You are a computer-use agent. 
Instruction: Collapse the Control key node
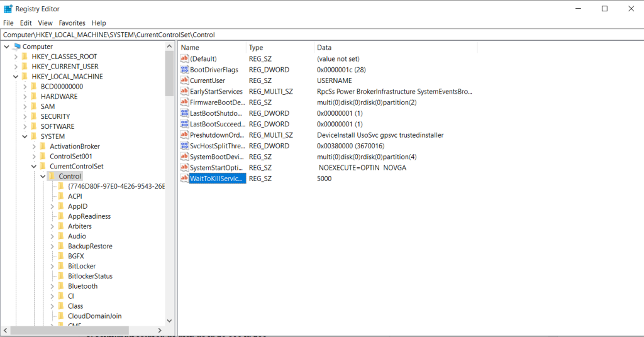43,177
